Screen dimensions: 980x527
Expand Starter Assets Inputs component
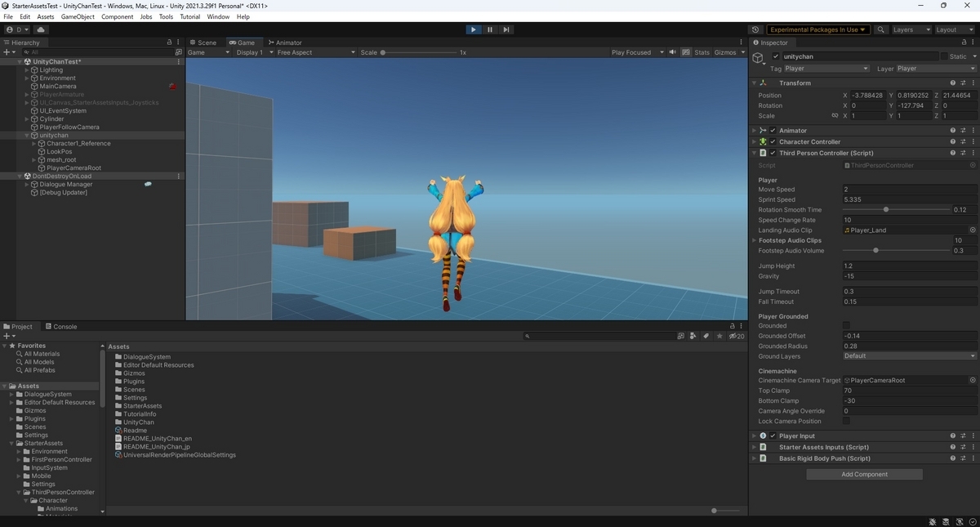tap(754, 447)
